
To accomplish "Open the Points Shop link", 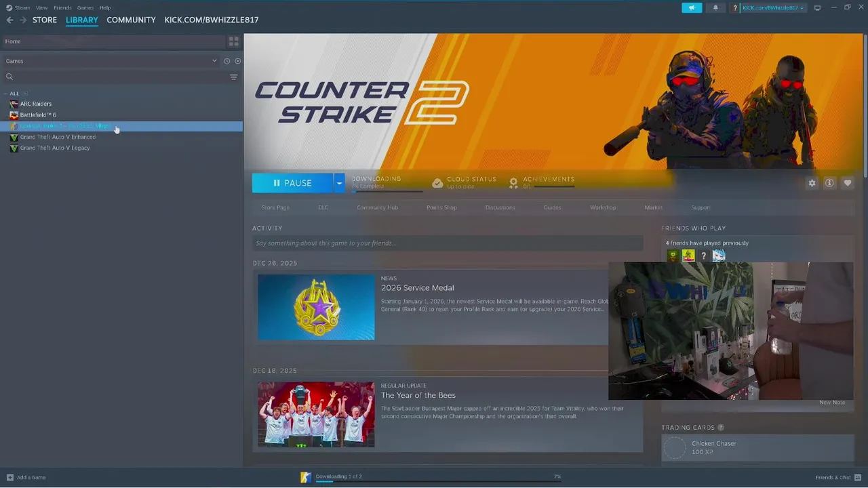I will (441, 207).
